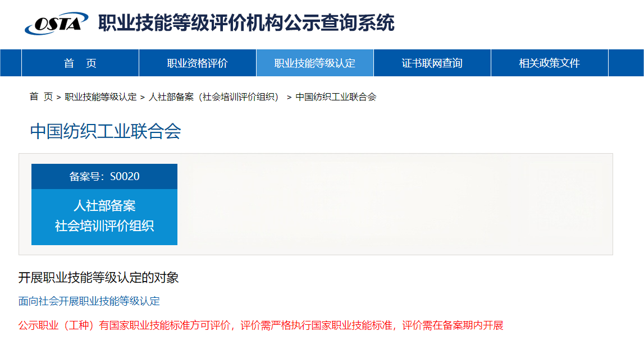Viewport: 644px width, 345px height.
Task: Open the 人社部备案（社会培训评价组织） breadcrumb link
Action: pyautogui.click(x=213, y=97)
